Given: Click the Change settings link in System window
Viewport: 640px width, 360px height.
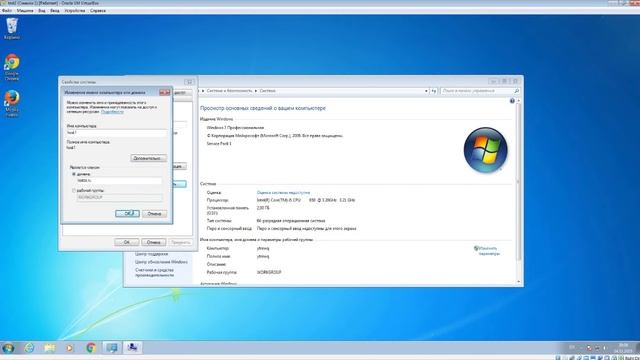Looking at the screenshot, I should 489,251.
